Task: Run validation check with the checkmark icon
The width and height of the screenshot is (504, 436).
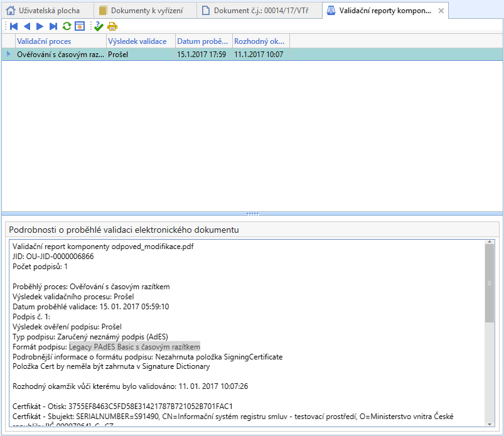Action: (x=99, y=26)
